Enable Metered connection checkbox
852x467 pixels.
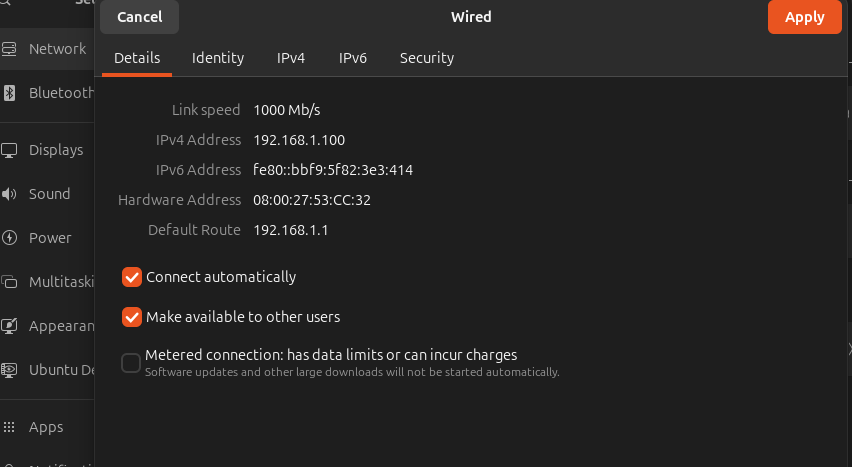tap(131, 362)
